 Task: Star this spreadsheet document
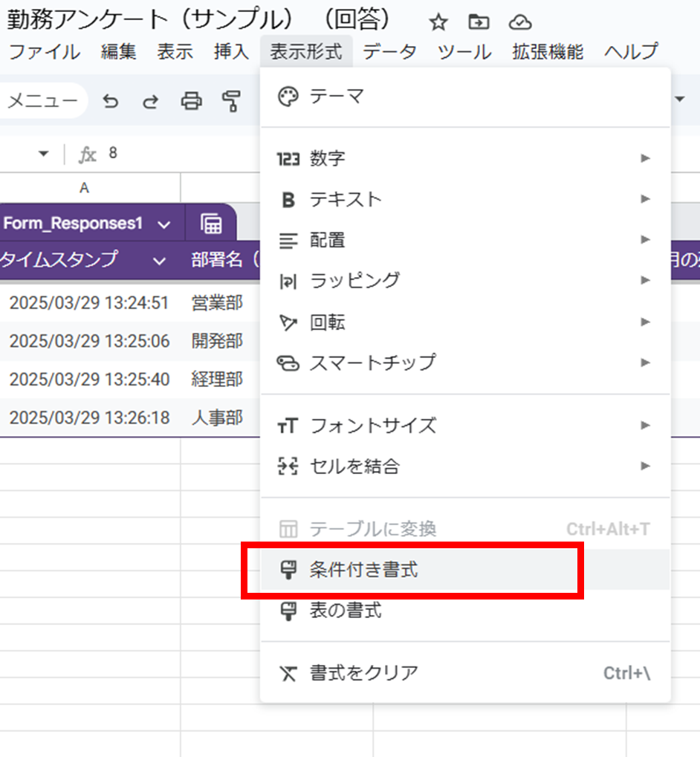(438, 23)
